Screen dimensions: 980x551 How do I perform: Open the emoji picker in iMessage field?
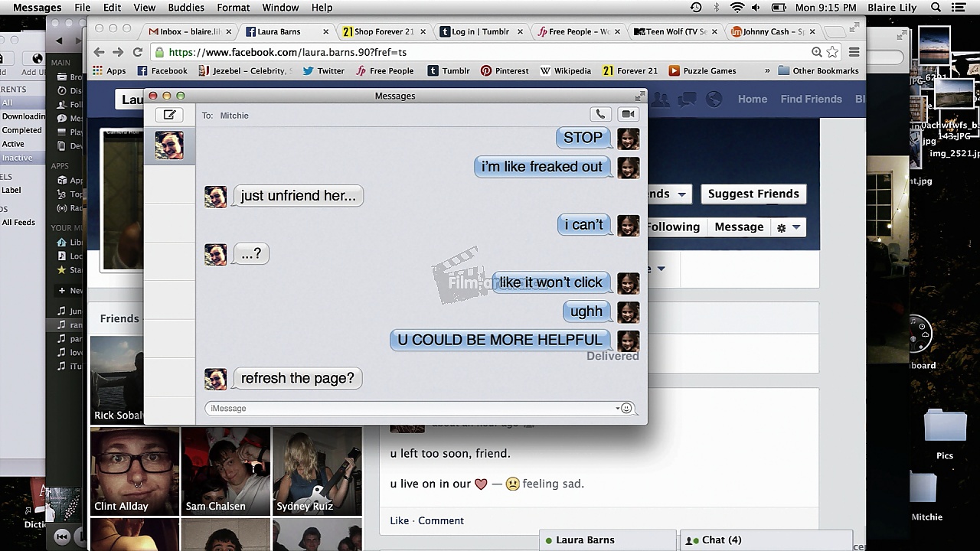(626, 408)
